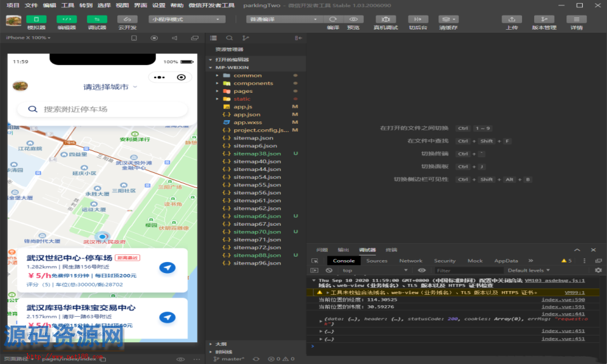Image resolution: width=607 pixels, height=364 pixels.
Task: Open the search icon in explorer sidebar
Action: tap(229, 38)
